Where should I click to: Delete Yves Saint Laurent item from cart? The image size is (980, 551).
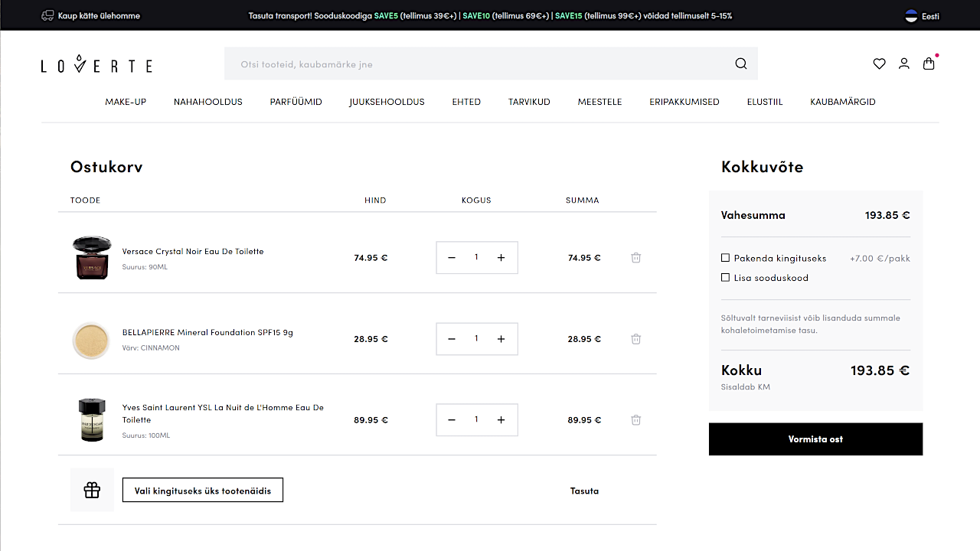[635, 420]
